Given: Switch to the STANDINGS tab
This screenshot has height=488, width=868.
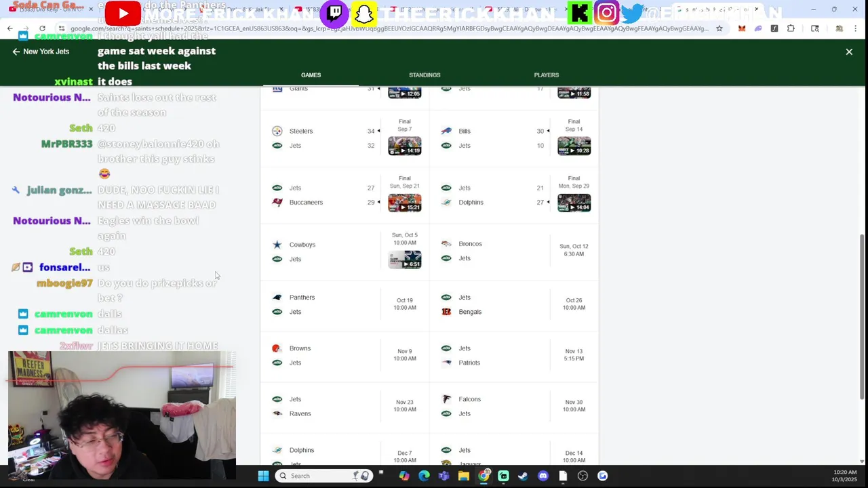Looking at the screenshot, I should pyautogui.click(x=425, y=75).
